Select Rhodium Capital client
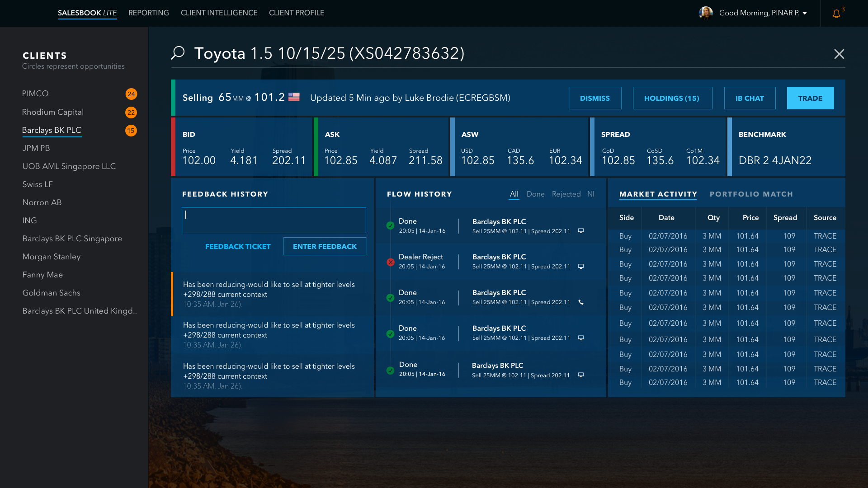Viewport: 868px width, 488px height. [x=53, y=112]
